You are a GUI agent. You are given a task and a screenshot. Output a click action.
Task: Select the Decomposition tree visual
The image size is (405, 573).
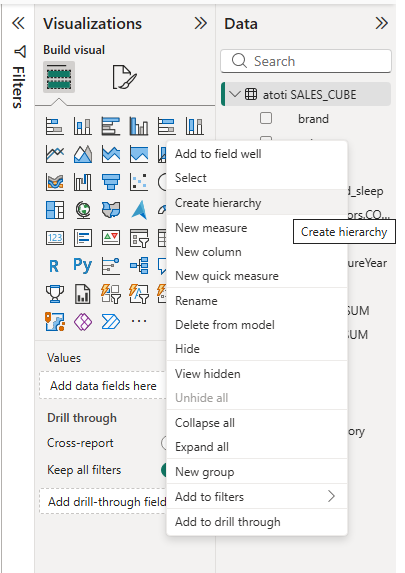(139, 266)
